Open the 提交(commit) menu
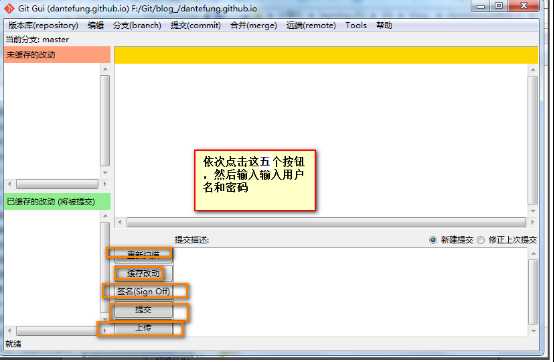This screenshot has height=362, width=554. 195,25
